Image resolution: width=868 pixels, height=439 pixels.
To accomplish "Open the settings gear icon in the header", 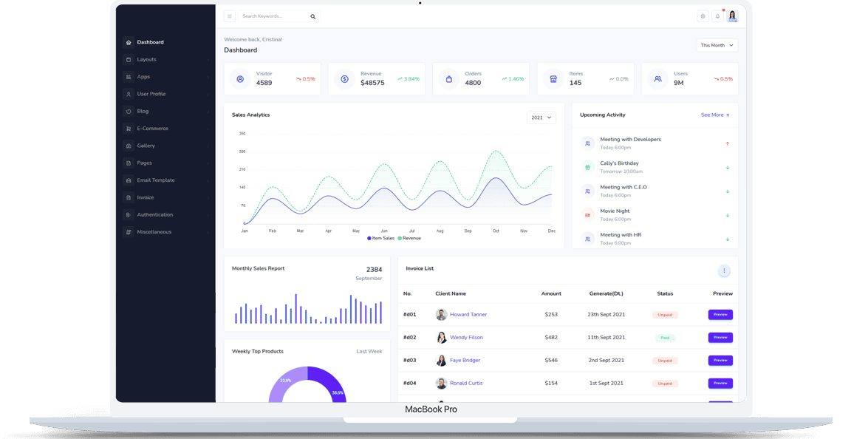I will [x=703, y=16].
